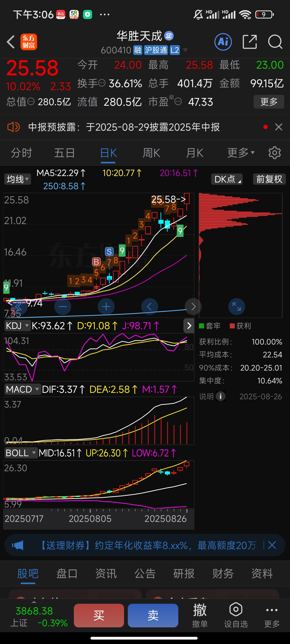Tap the 融 margin badge
This screenshot has height=644, width=290.
click(x=138, y=50)
